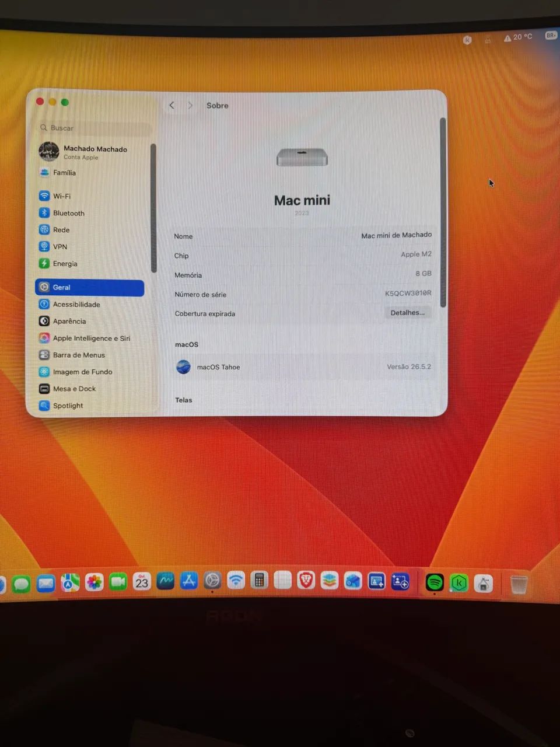Click the macOS Tahoe row
The height and width of the screenshot is (747, 560).
tap(303, 367)
